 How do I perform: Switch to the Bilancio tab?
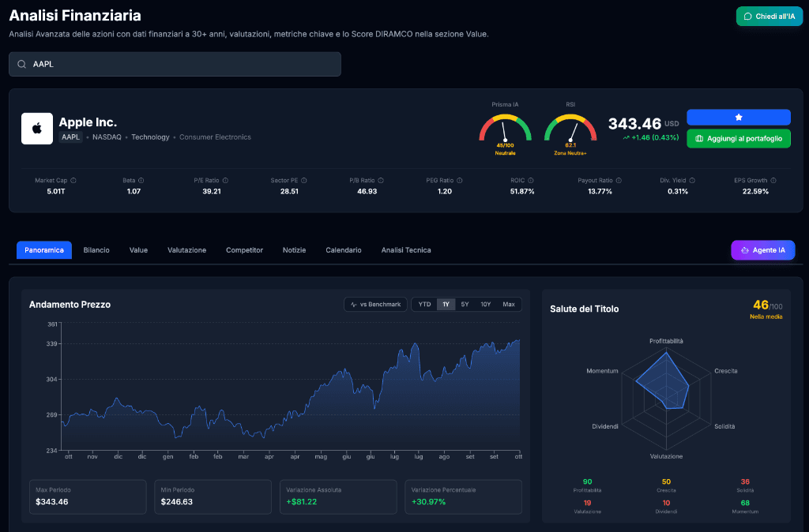coord(96,250)
